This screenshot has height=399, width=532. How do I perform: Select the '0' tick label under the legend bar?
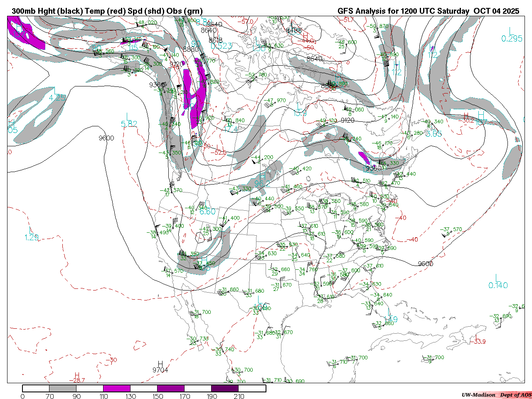tap(22, 396)
